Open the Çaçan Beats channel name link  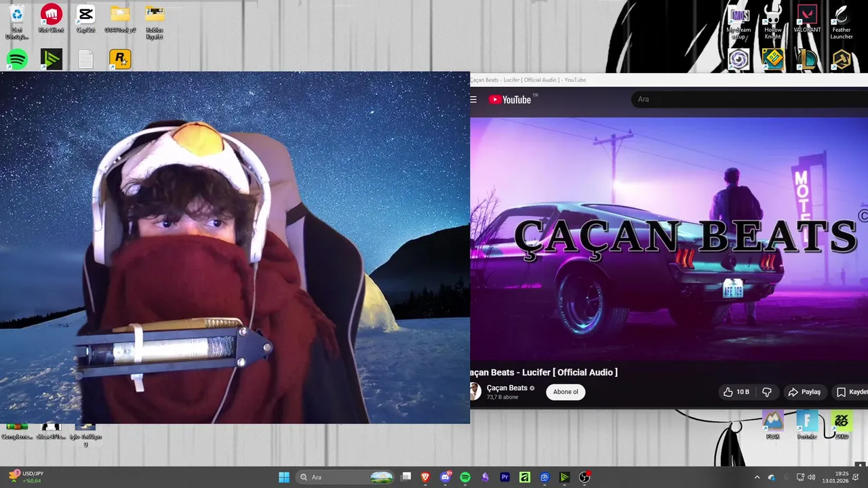coord(507,388)
